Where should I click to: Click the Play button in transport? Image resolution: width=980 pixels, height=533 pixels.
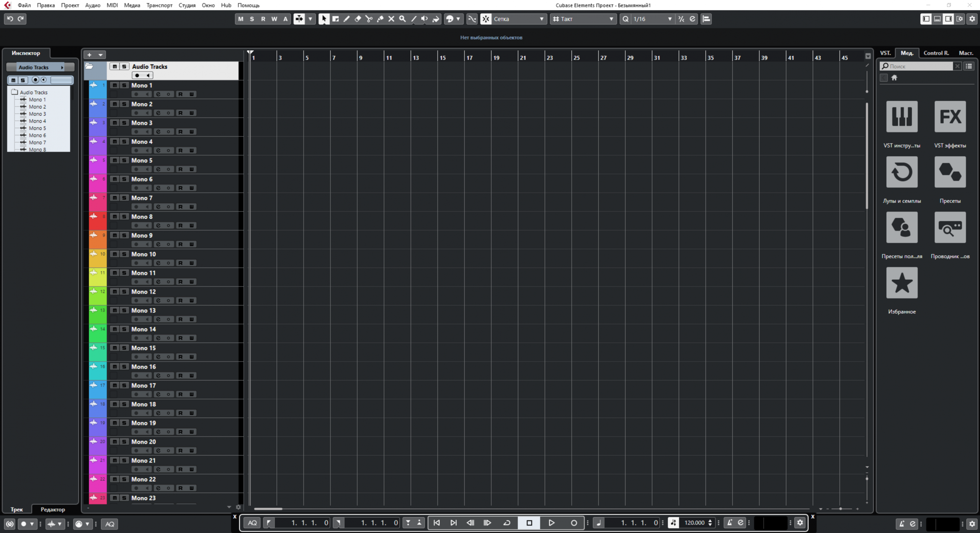(551, 523)
